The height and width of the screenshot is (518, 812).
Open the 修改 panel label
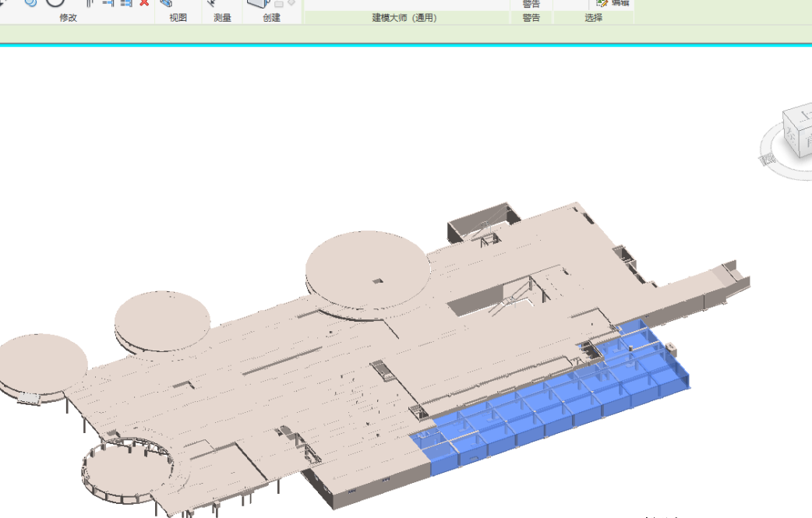click(68, 18)
